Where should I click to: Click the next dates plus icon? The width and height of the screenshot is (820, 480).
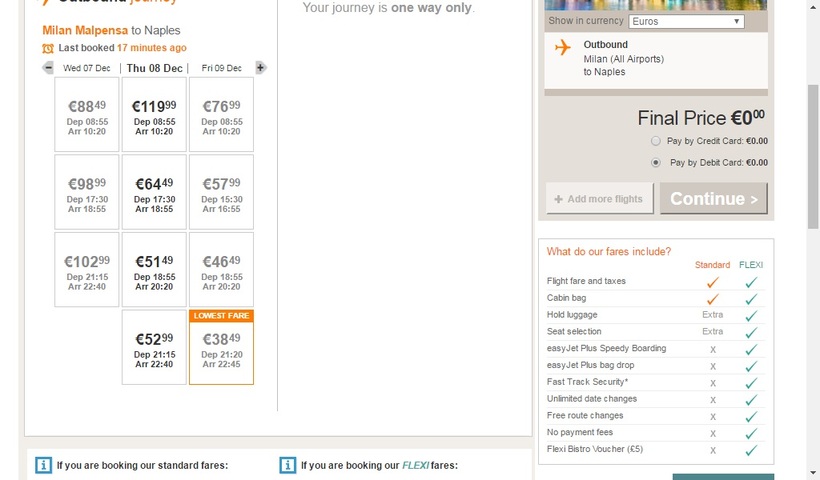pyautogui.click(x=260, y=68)
